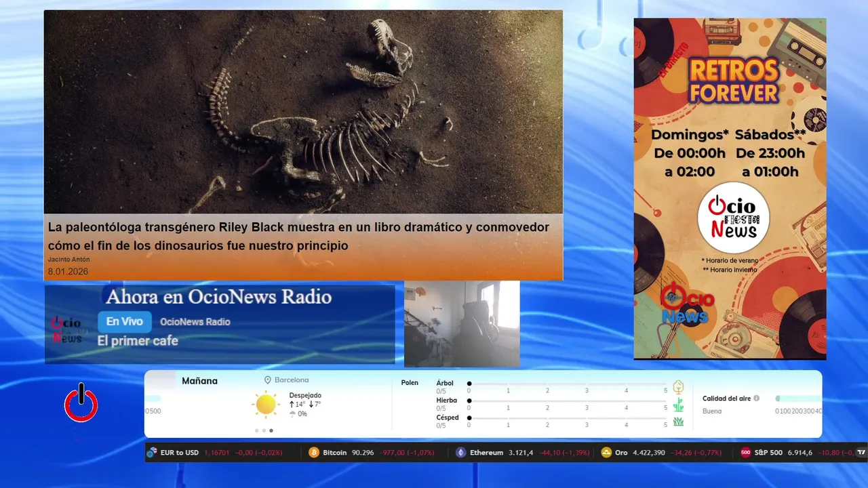
Task: Click the Césped lawn pollen icon
Action: pos(678,422)
